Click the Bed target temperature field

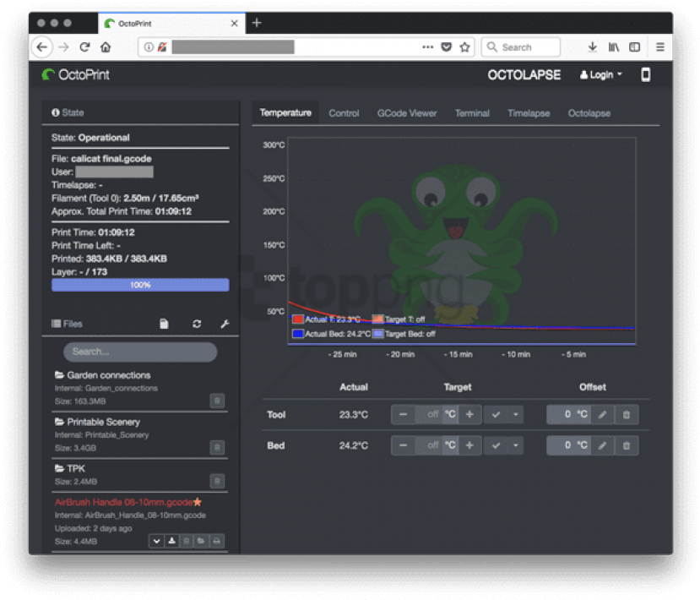click(429, 445)
